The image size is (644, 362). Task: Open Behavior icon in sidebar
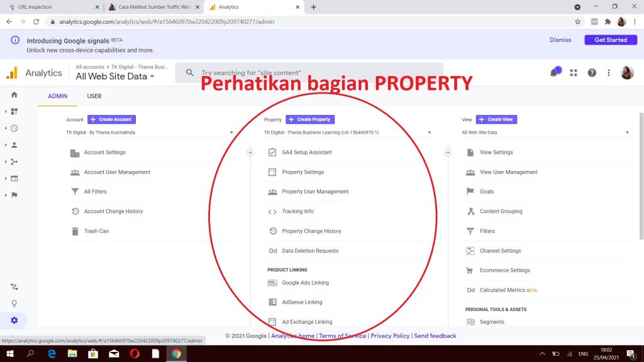point(14,178)
